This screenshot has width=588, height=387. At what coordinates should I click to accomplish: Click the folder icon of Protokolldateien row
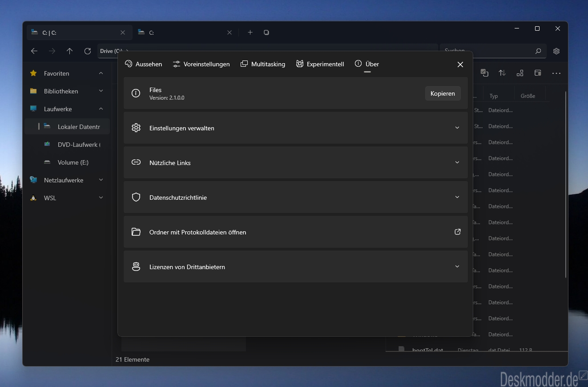(136, 232)
